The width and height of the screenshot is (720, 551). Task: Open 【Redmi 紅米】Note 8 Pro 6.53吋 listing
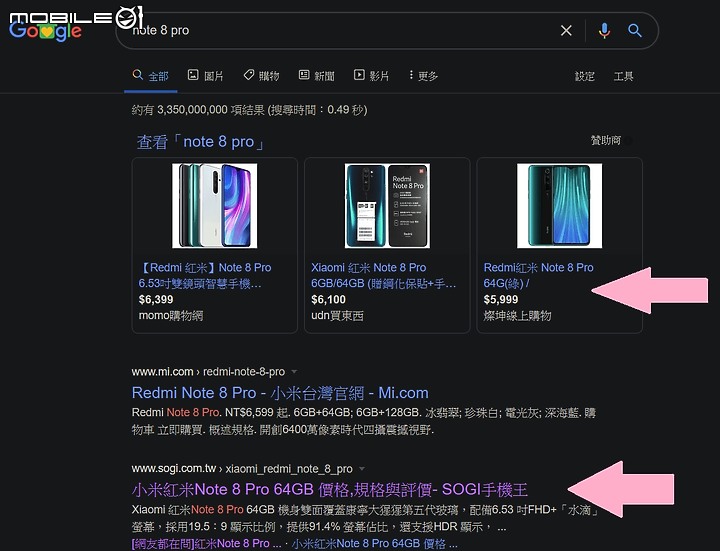[x=205, y=276]
